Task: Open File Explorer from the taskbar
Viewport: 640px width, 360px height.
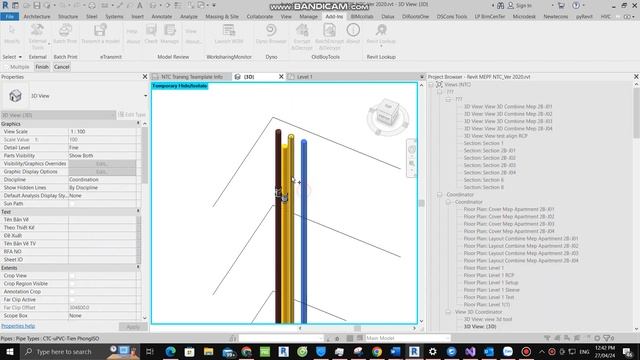Action: click(208, 351)
